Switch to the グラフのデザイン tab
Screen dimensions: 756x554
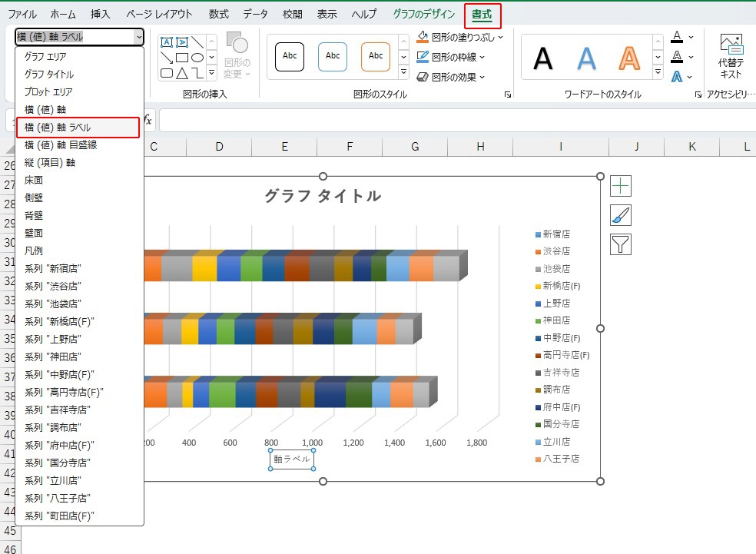point(423,14)
